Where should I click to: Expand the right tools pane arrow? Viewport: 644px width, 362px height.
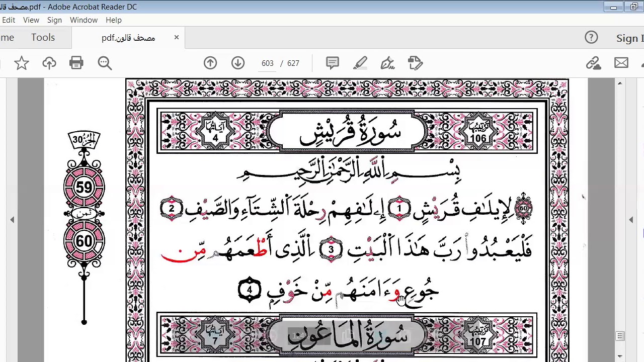(631, 220)
